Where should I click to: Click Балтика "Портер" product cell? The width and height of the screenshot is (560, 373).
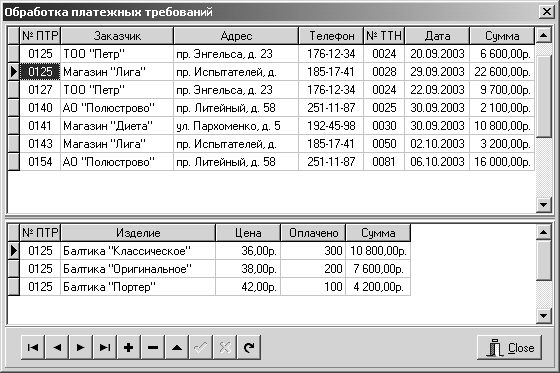pyautogui.click(x=138, y=287)
